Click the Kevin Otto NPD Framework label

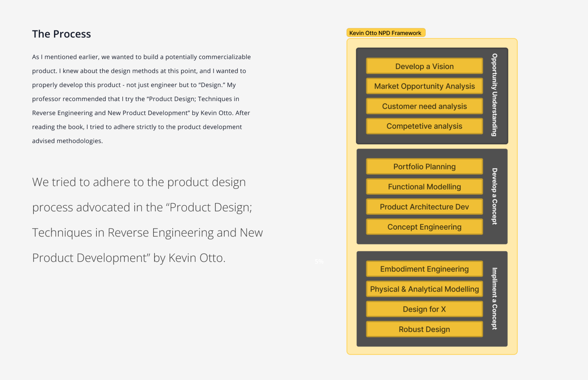(385, 33)
